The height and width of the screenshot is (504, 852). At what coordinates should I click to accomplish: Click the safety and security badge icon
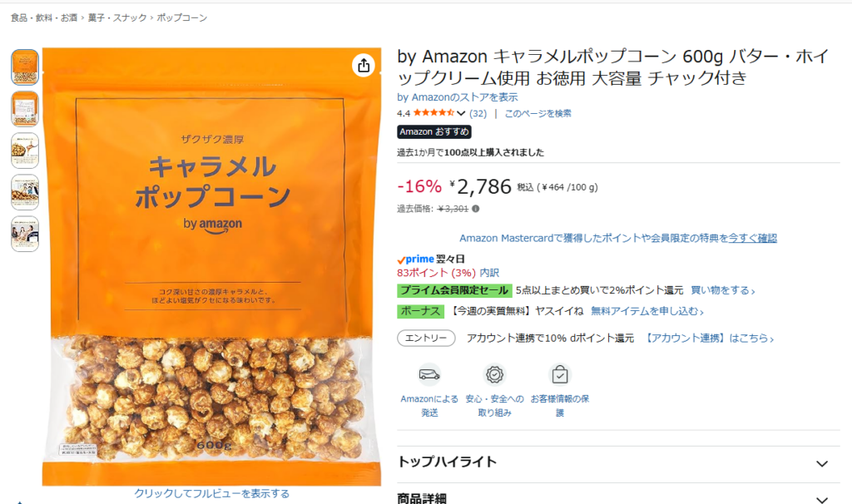pos(494,374)
